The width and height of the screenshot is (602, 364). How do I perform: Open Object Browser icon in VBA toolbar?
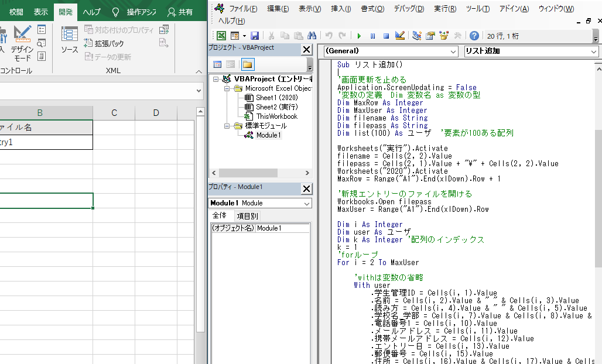tap(444, 36)
